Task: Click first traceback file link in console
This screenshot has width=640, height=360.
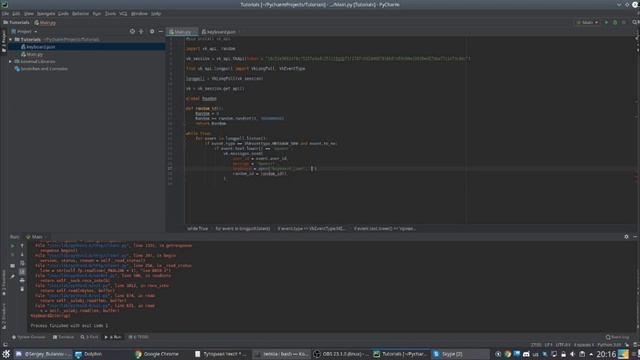Action: tap(88, 246)
